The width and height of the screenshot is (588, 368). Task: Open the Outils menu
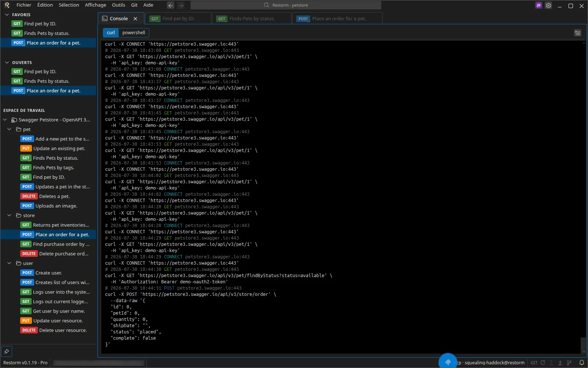pyautogui.click(x=118, y=5)
